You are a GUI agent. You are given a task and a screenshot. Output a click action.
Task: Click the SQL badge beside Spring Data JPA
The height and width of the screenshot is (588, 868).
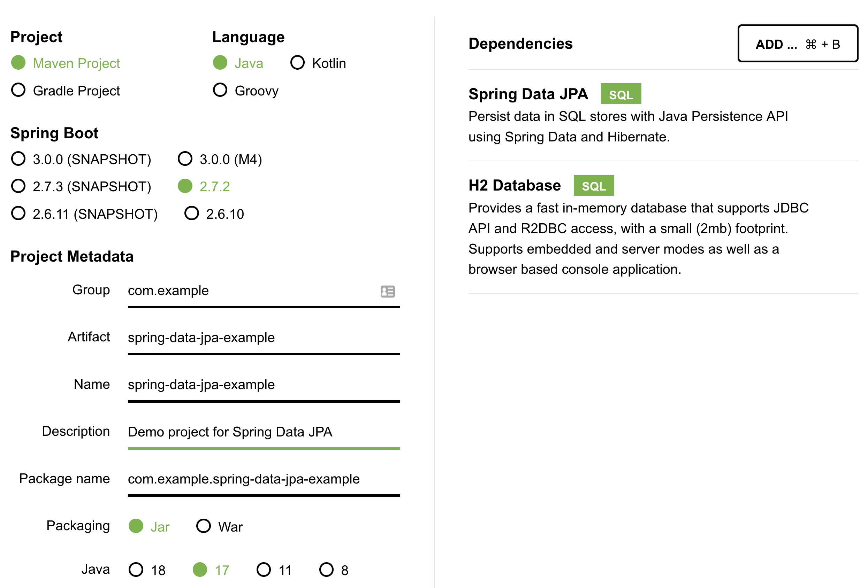tap(620, 94)
